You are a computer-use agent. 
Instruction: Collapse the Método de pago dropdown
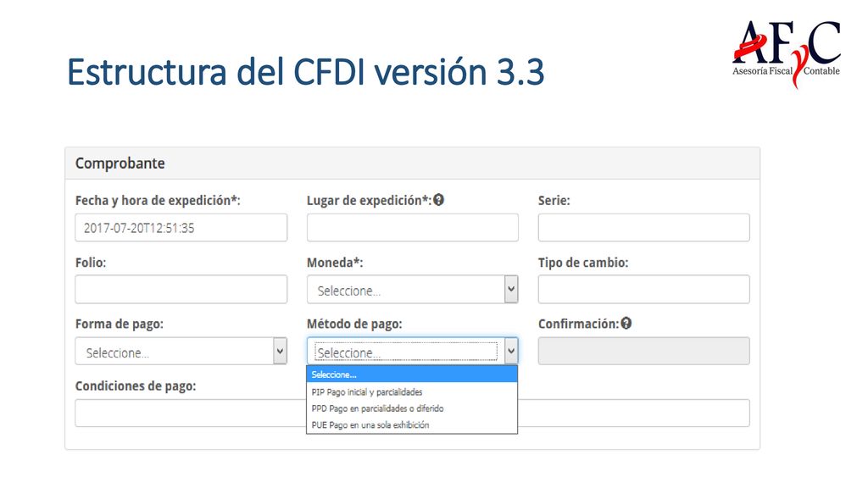(413, 352)
